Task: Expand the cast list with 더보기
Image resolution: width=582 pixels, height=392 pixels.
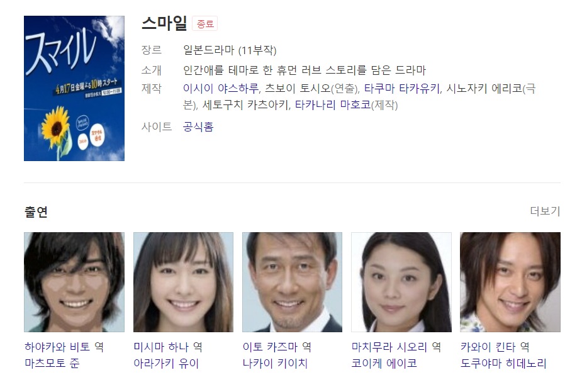Action: tap(545, 211)
